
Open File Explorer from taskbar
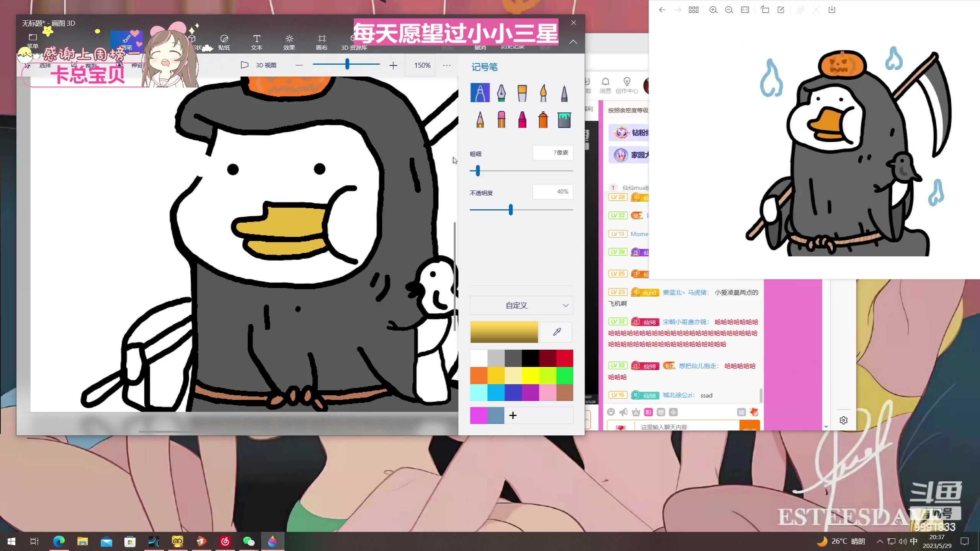(82, 541)
